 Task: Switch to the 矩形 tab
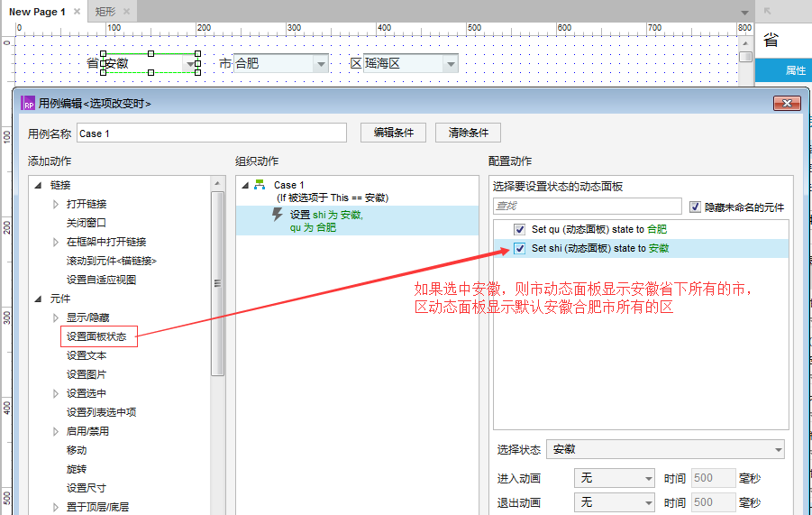coord(105,12)
